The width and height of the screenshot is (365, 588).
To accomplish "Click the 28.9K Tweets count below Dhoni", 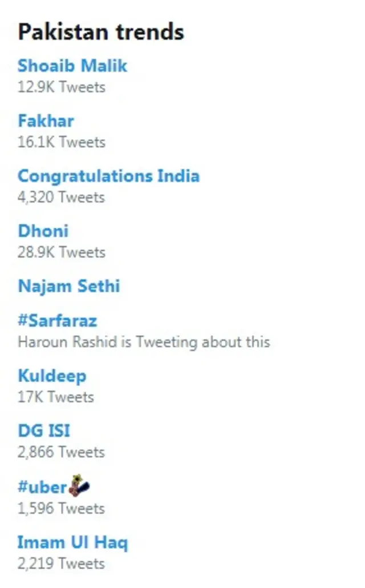I will coord(61,252).
